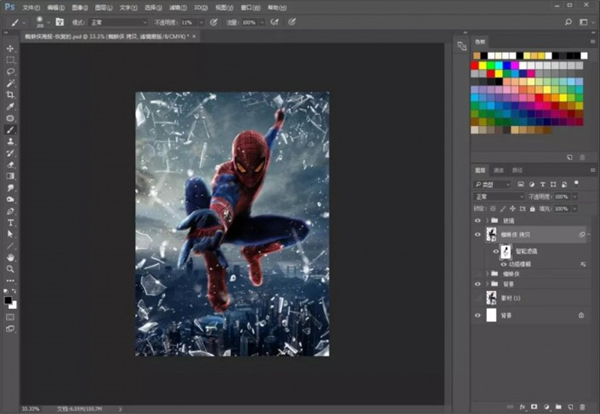Select the Zoom magnifier tool
Viewport: 600px width, 414px height.
pos(11,268)
